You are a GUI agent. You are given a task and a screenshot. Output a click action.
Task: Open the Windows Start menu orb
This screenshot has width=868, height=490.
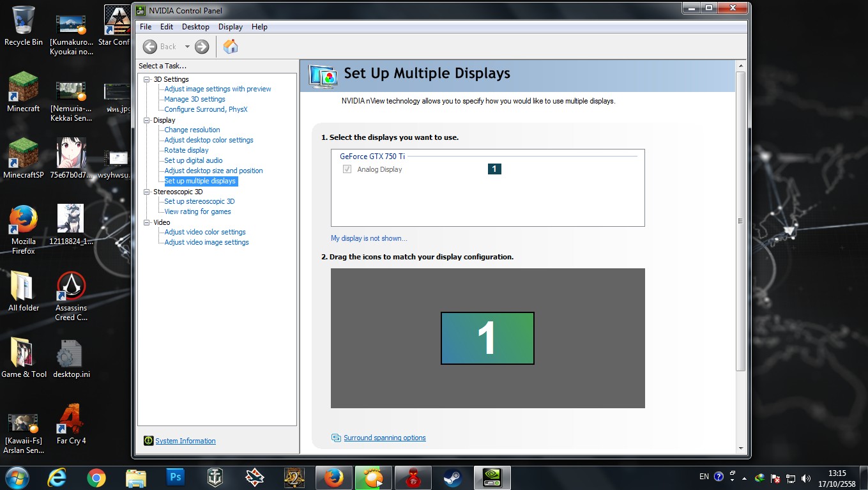(x=17, y=477)
